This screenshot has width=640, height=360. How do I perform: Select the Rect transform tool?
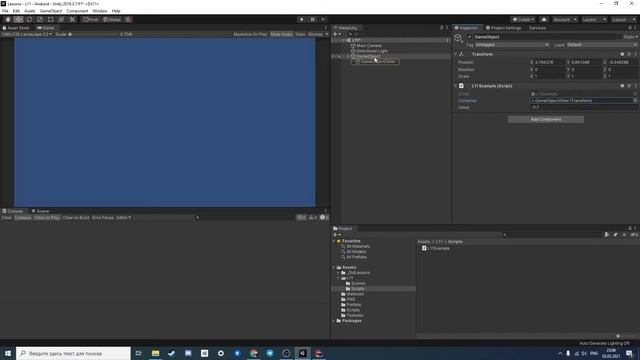(x=51, y=20)
